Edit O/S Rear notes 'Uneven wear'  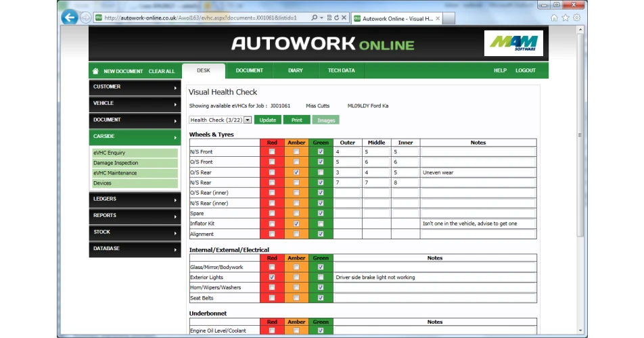[478, 172]
